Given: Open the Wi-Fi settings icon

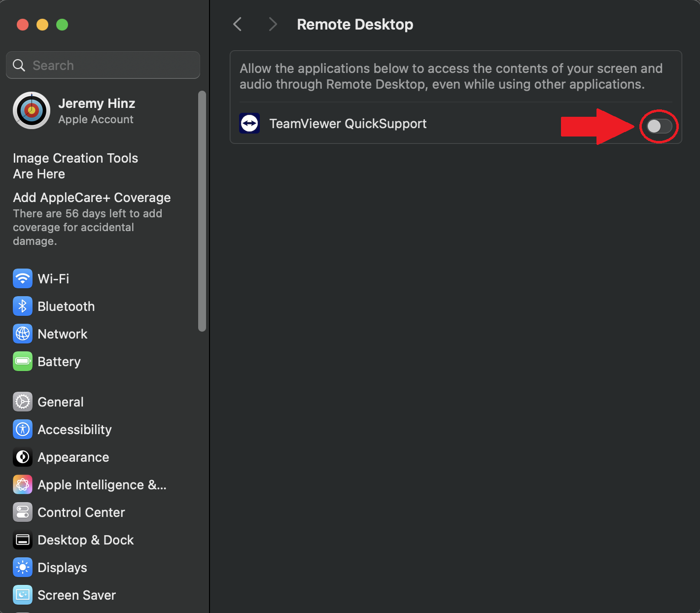Looking at the screenshot, I should coord(22,278).
